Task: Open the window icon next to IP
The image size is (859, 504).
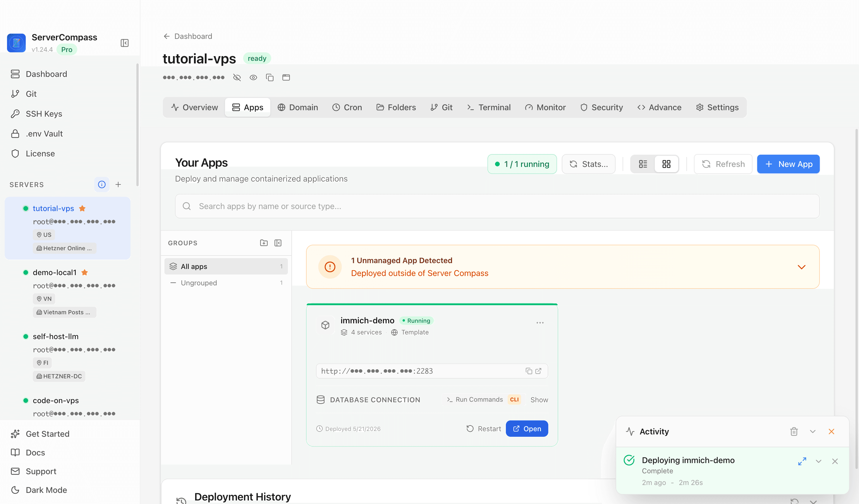Action: click(286, 78)
